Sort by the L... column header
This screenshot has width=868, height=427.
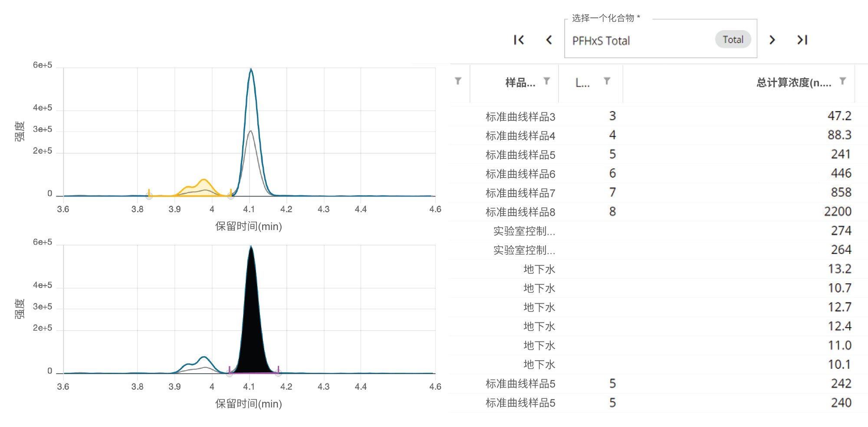pyautogui.click(x=582, y=82)
